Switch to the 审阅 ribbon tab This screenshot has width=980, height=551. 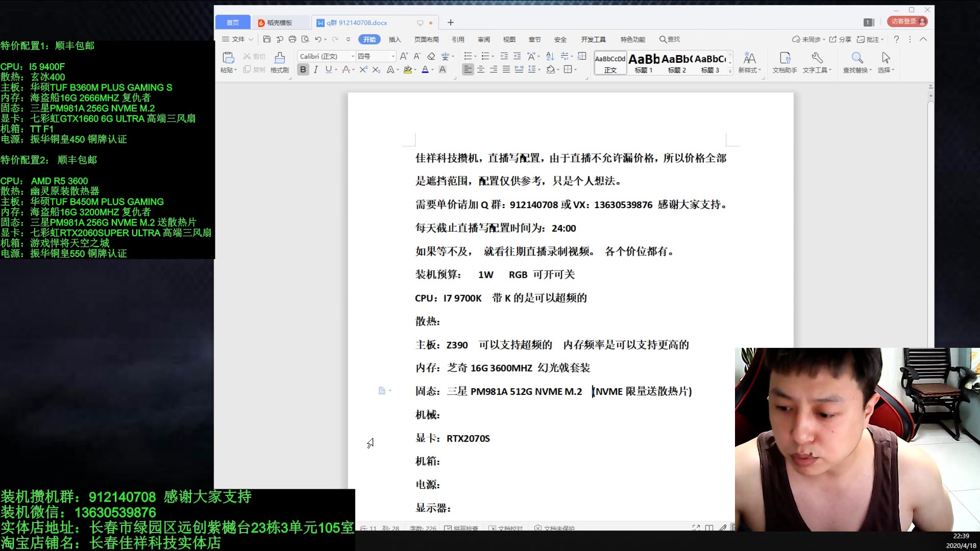[483, 39]
